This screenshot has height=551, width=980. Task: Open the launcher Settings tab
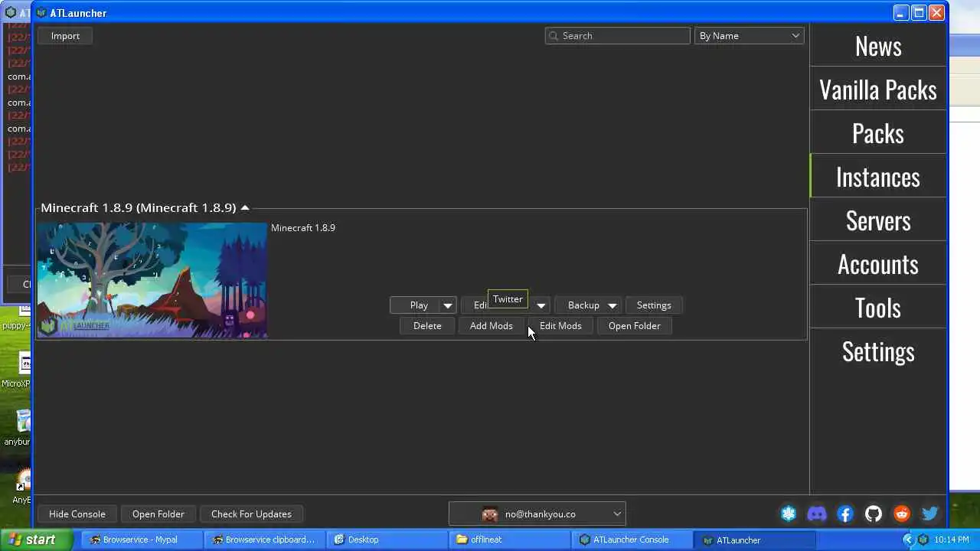[x=878, y=351]
